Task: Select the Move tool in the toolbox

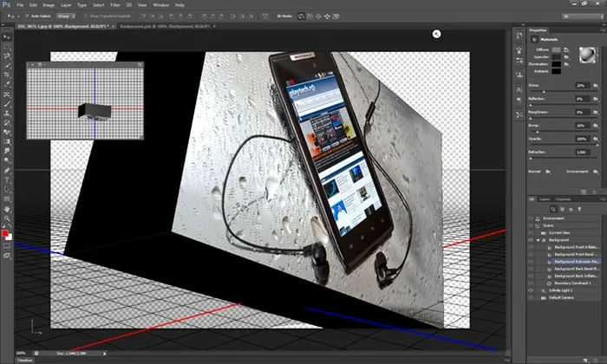Action: [7, 37]
